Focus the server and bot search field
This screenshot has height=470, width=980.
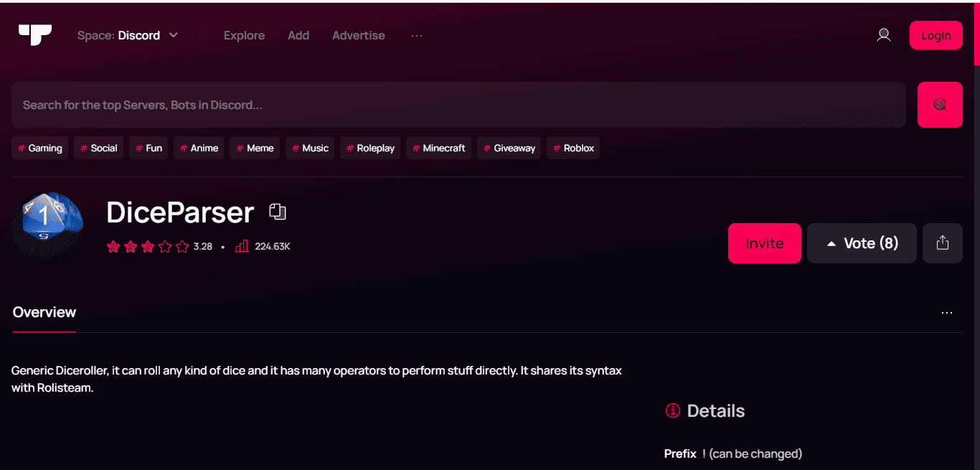(x=458, y=105)
